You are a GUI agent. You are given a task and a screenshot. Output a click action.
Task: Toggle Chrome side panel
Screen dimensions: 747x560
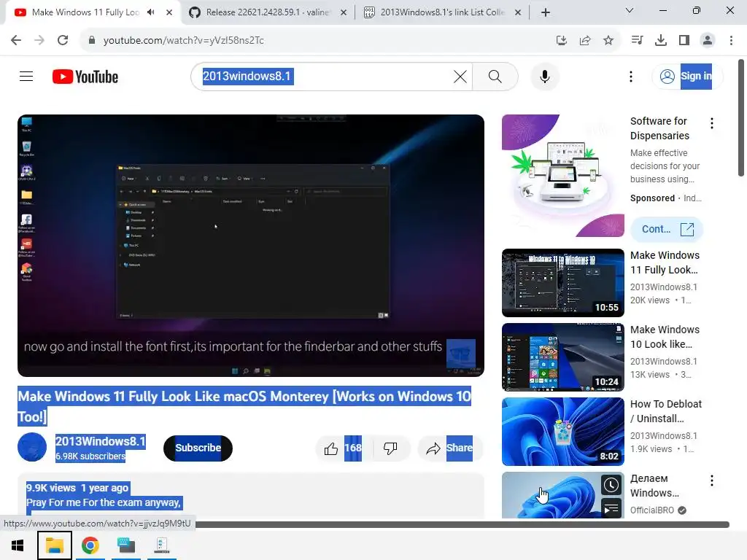tap(684, 40)
